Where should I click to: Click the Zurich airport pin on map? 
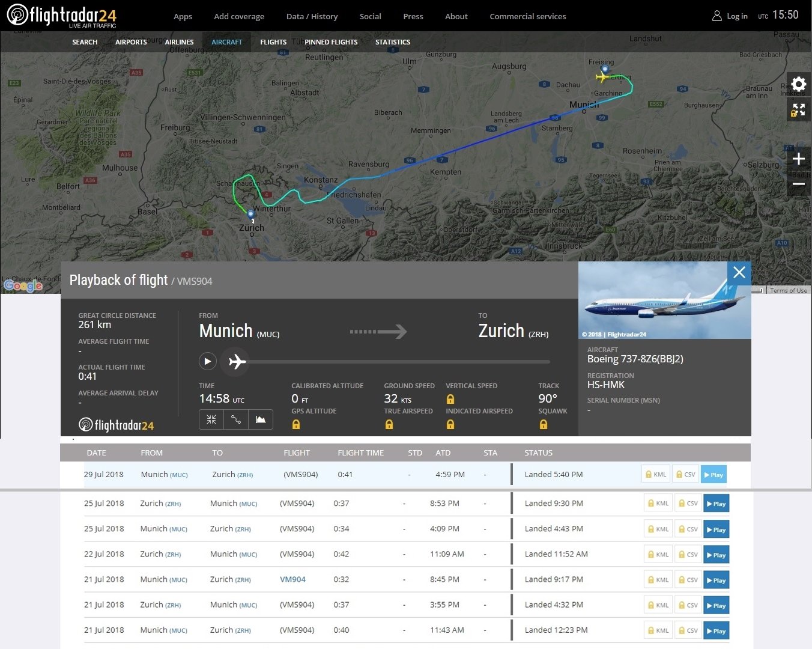point(251,215)
